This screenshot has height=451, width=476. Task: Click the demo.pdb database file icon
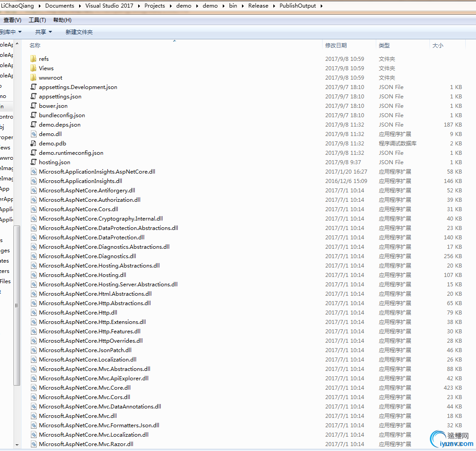pos(34,143)
